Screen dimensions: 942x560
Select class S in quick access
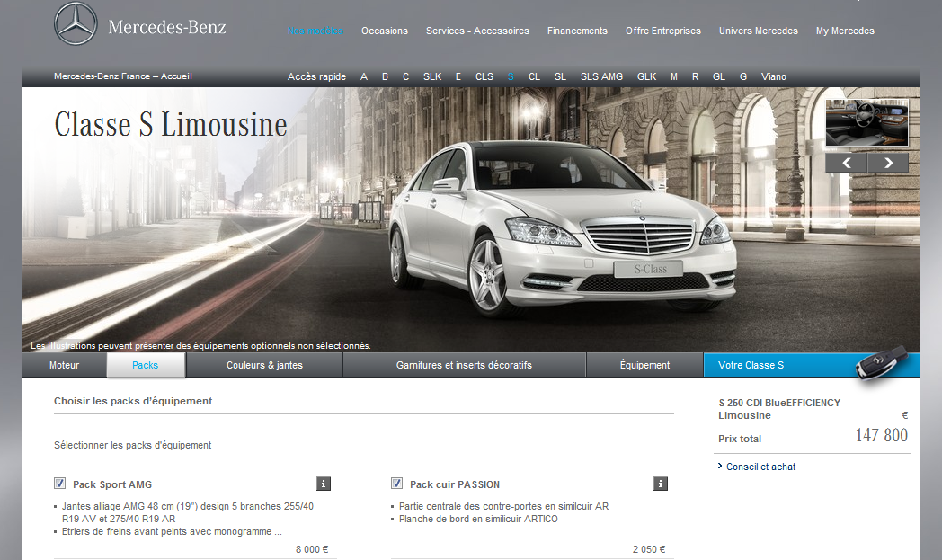pyautogui.click(x=511, y=77)
